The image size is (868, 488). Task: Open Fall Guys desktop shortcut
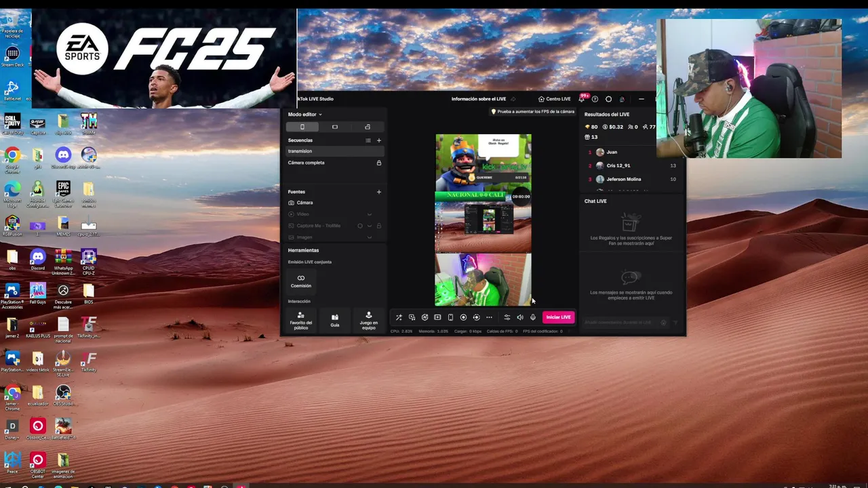tap(38, 293)
